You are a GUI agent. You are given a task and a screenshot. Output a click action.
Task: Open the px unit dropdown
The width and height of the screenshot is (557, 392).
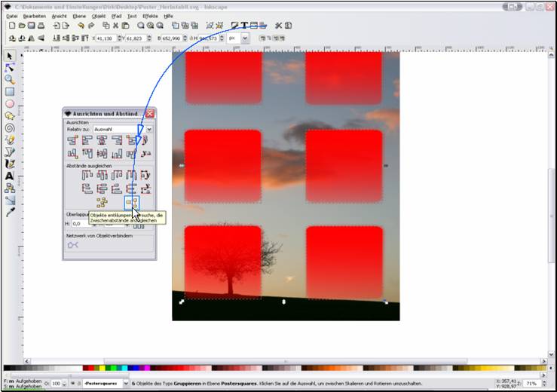[232, 37]
